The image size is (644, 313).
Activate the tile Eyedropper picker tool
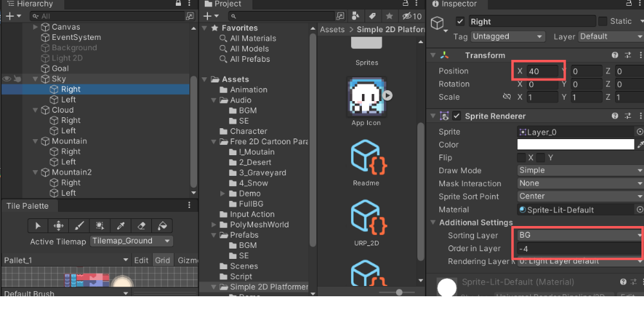tap(120, 225)
